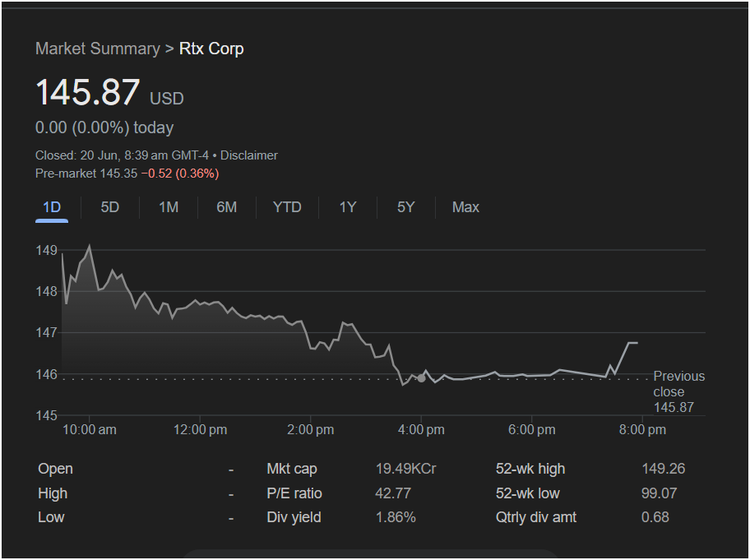Click the gray 4:00 pm chart marker dot
This screenshot has width=750, height=560.
point(421,378)
